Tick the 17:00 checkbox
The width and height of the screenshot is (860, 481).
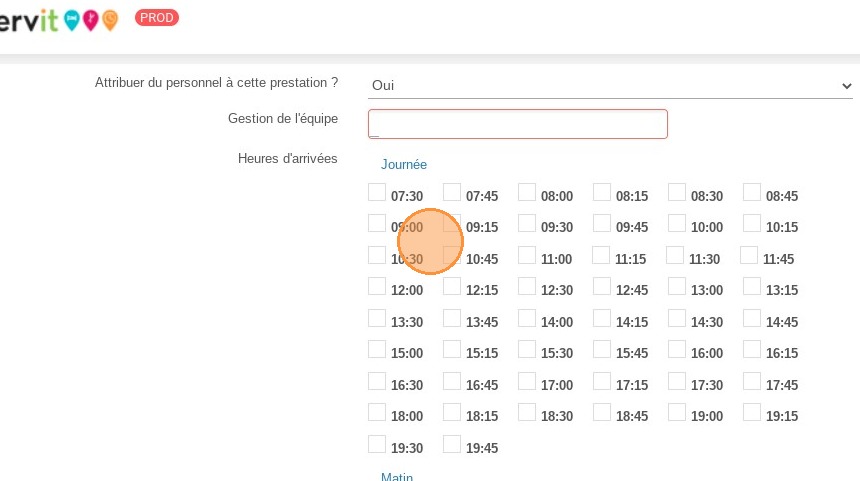coord(527,381)
